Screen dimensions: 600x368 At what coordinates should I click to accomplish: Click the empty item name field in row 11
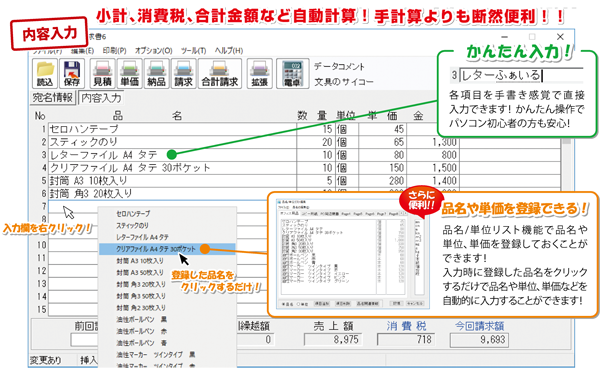[73, 258]
